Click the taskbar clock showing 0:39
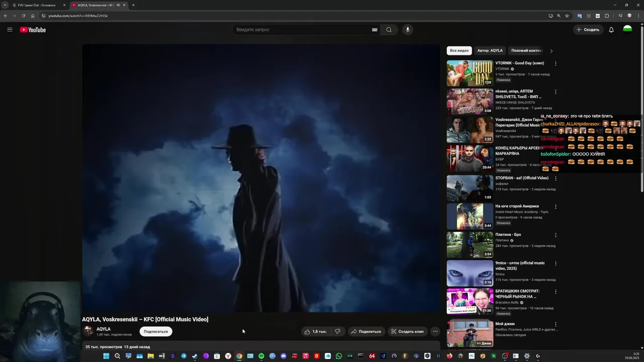Viewport: 644px width, 362px height. 632,356
